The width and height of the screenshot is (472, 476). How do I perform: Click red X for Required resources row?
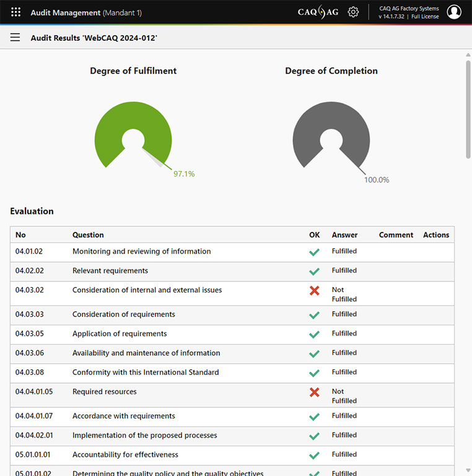315,392
